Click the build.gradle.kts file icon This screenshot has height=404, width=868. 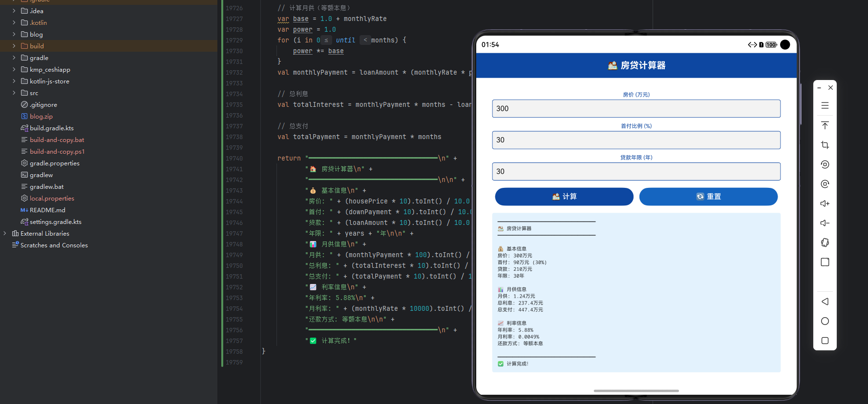(x=24, y=128)
